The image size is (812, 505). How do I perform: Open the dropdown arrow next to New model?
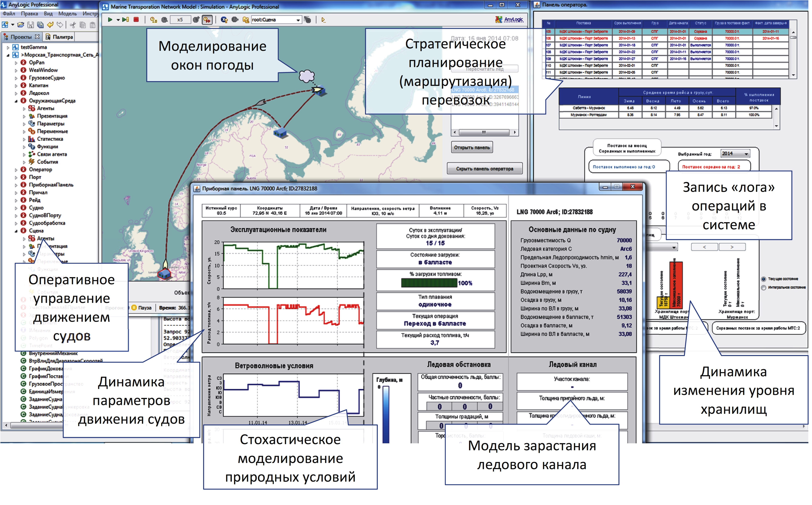(12, 25)
